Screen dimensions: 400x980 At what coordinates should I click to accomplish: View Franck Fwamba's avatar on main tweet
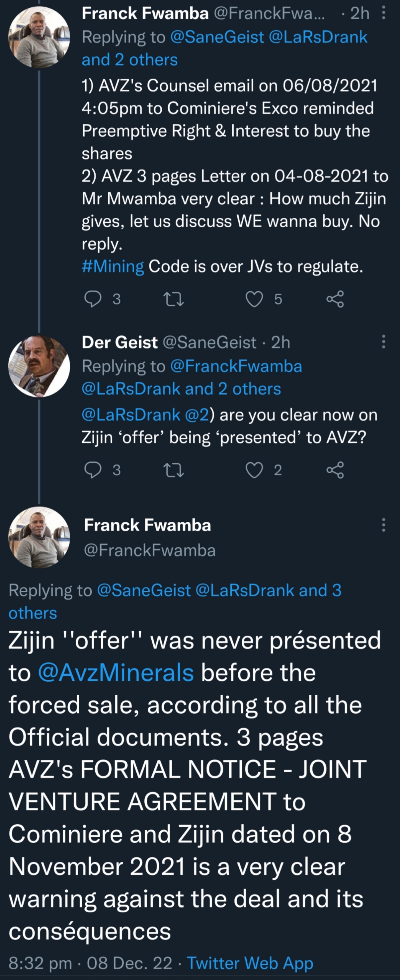pos(39,537)
